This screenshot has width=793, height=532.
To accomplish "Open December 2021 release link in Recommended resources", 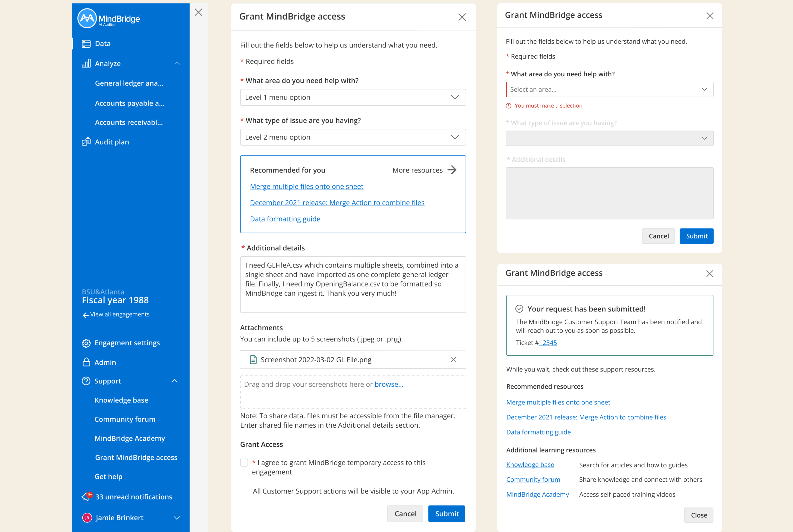I will point(586,417).
